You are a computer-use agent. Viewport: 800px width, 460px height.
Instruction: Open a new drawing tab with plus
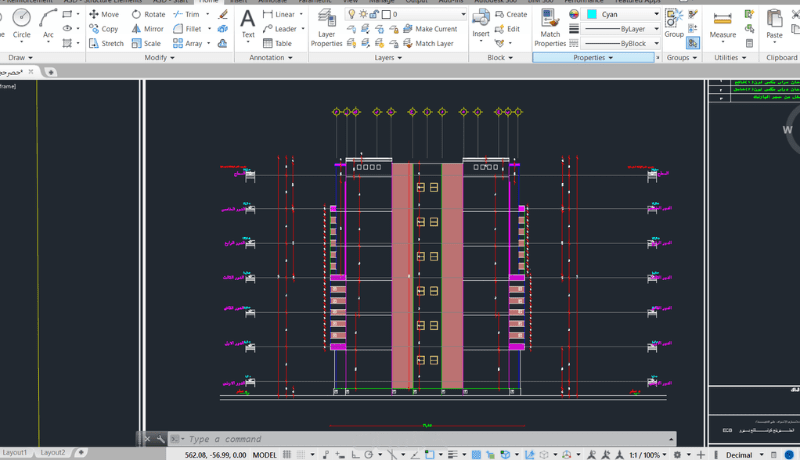[x=51, y=72]
